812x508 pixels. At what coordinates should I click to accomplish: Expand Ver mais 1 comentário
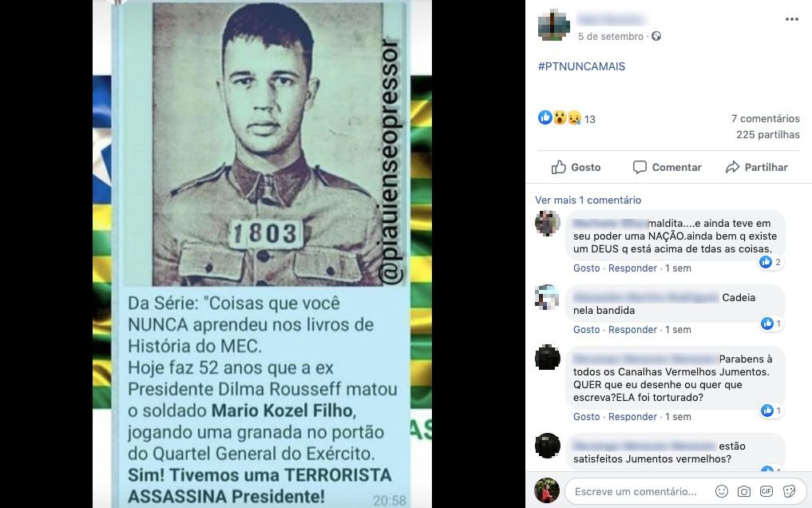pos(588,200)
